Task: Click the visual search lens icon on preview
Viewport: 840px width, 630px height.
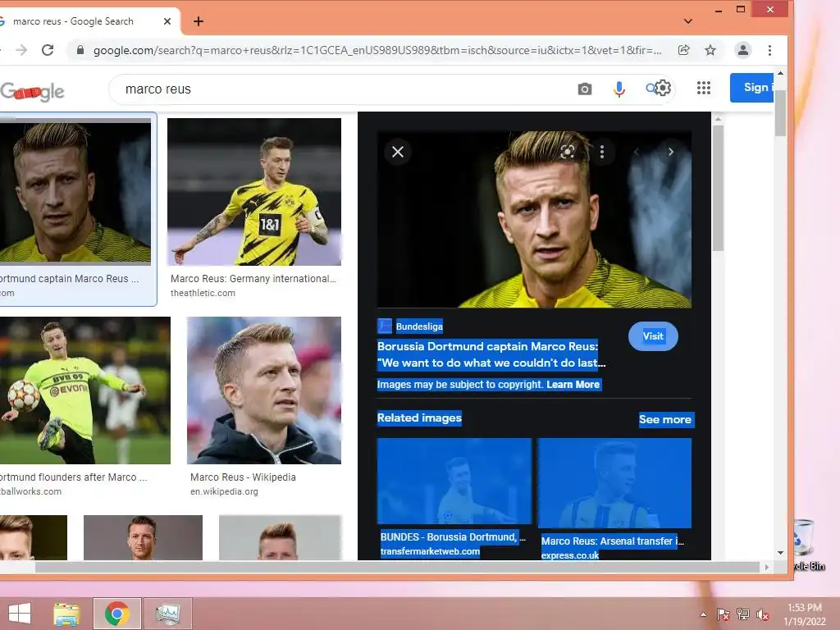Action: tap(568, 152)
